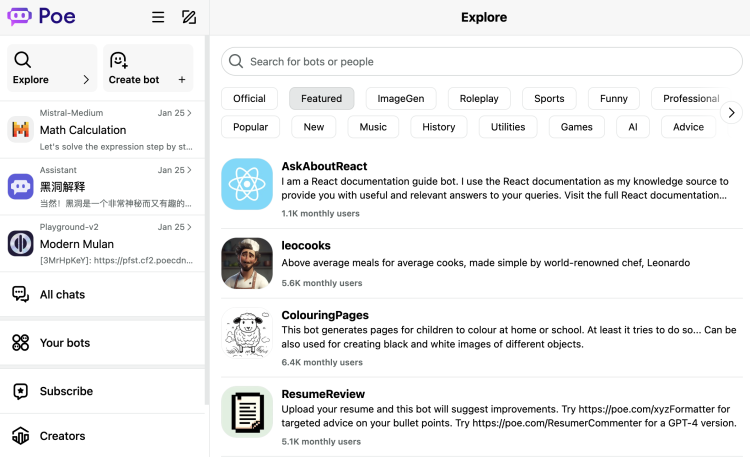Click the Poe logo icon

pos(20,17)
